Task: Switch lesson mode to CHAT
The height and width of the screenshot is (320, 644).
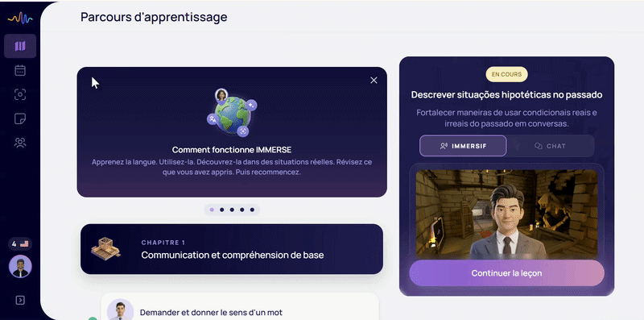Action: 551,146
